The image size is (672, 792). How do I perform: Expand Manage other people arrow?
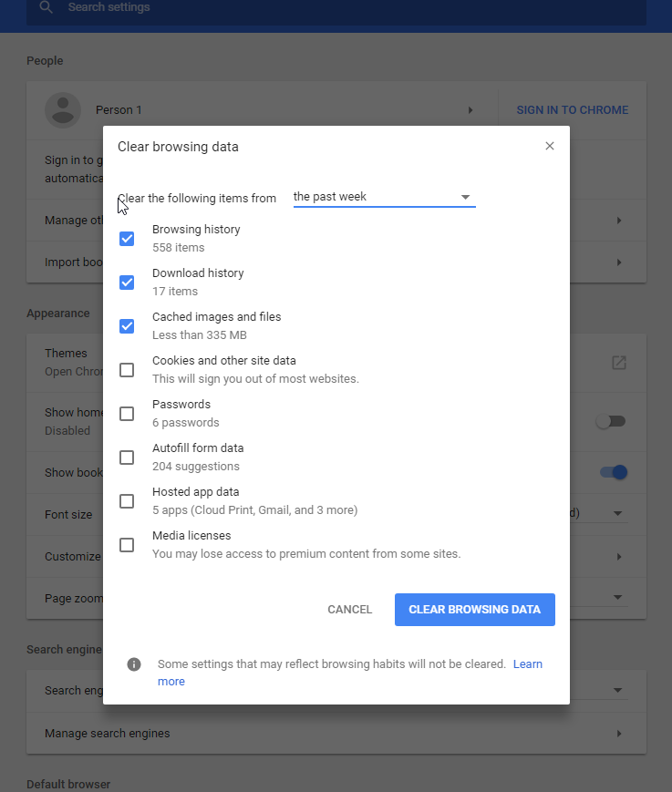pos(619,221)
